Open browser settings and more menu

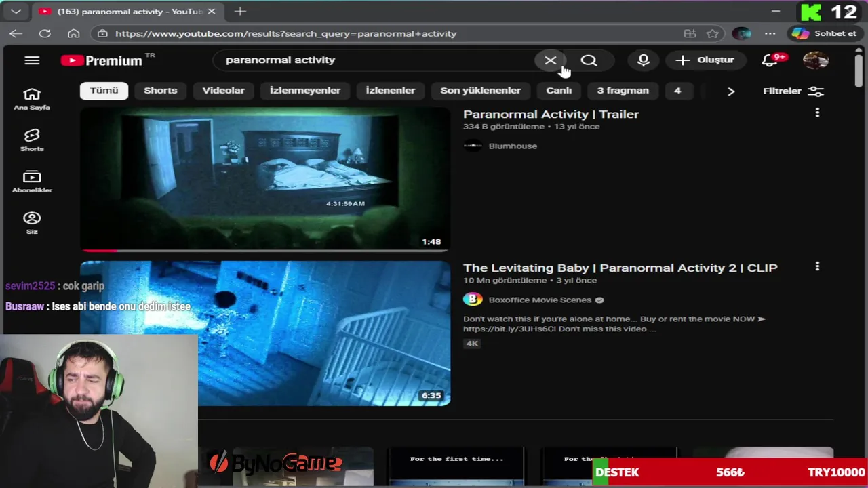tap(770, 33)
